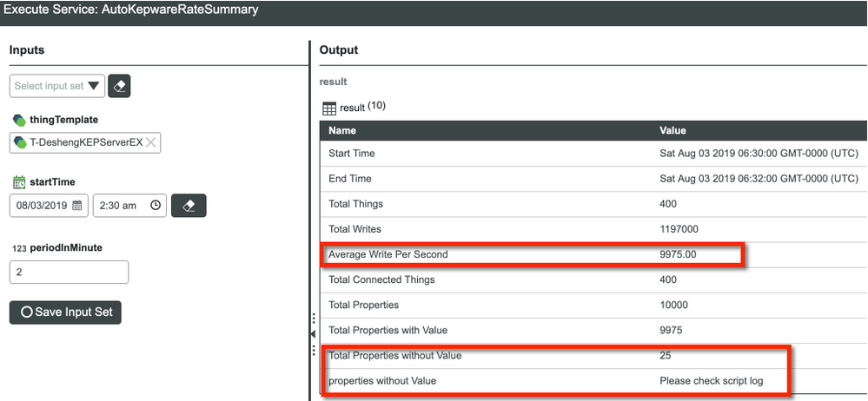Click the startTime calendar label icon
The width and height of the screenshot is (868, 401).
coord(19,182)
